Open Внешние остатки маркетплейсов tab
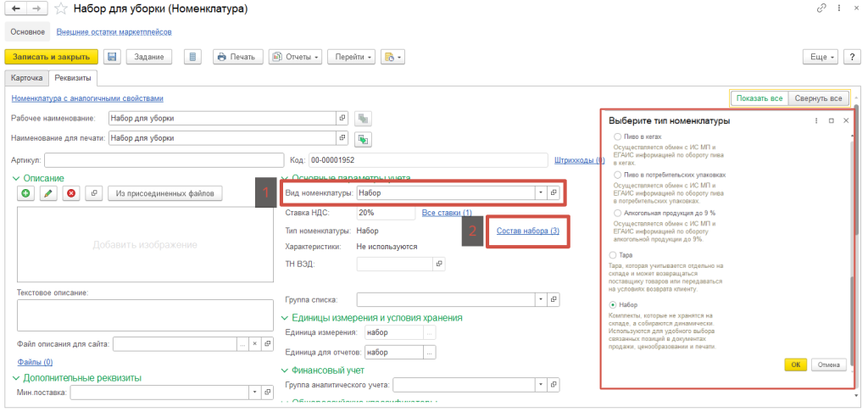Screen dimensions: 868x412 [x=114, y=32]
